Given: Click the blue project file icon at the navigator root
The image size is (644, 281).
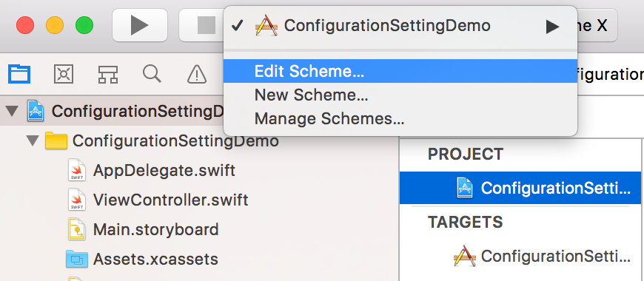Looking at the screenshot, I should click(x=36, y=111).
